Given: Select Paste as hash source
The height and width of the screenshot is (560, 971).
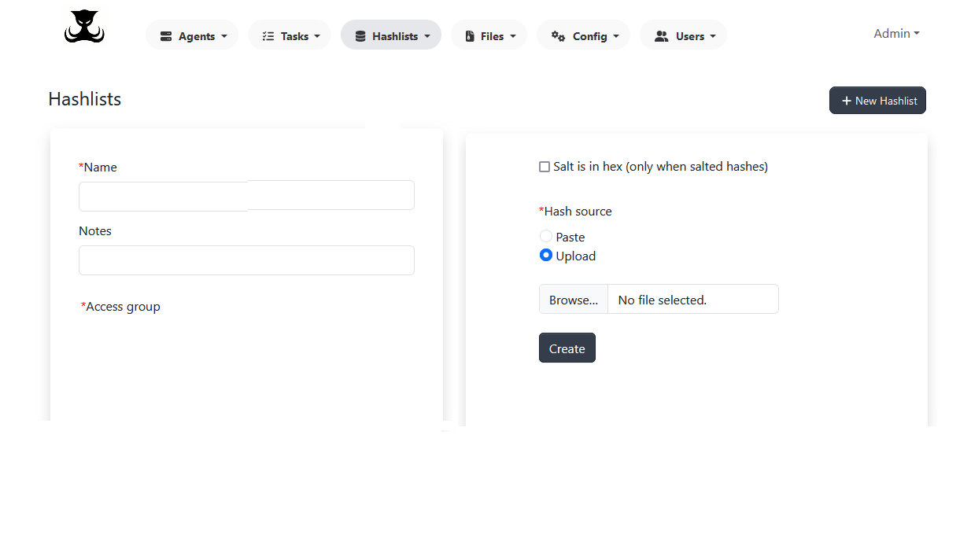Looking at the screenshot, I should coord(546,236).
